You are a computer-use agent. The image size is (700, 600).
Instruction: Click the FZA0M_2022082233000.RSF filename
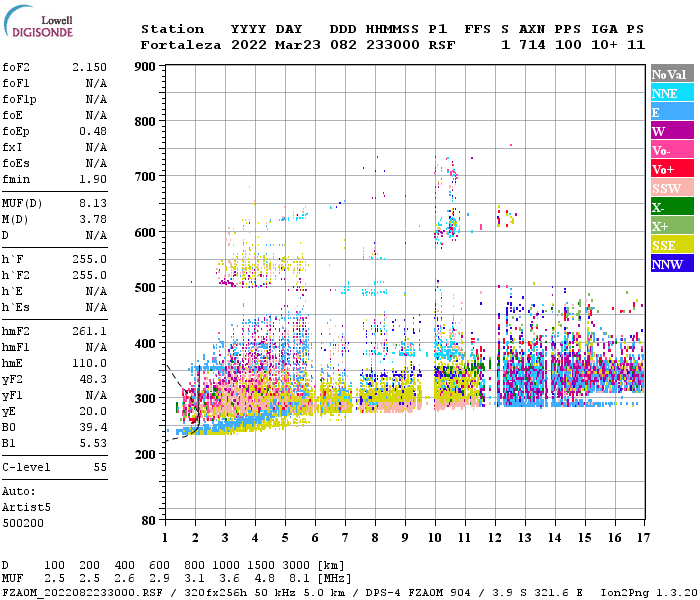tap(83, 593)
